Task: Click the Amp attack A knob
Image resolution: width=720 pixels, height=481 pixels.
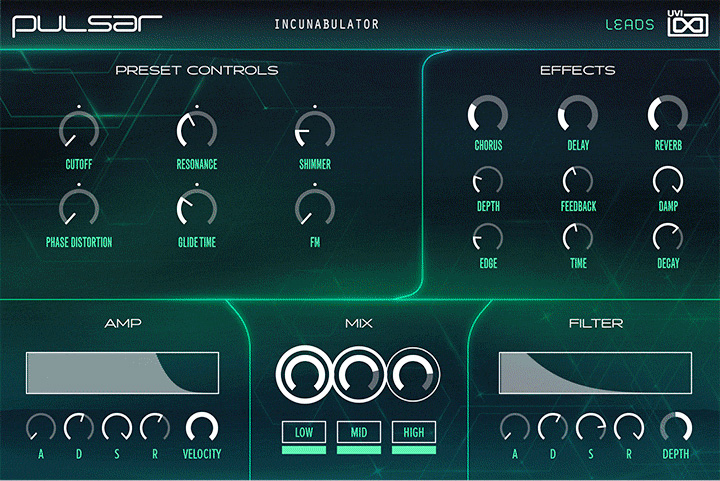Action: (41, 427)
